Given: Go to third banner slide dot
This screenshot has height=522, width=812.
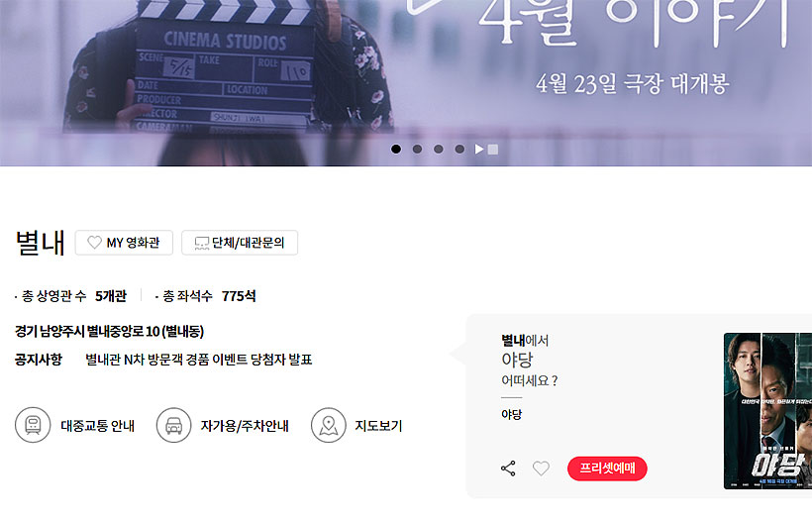Looking at the screenshot, I should tap(439, 150).
